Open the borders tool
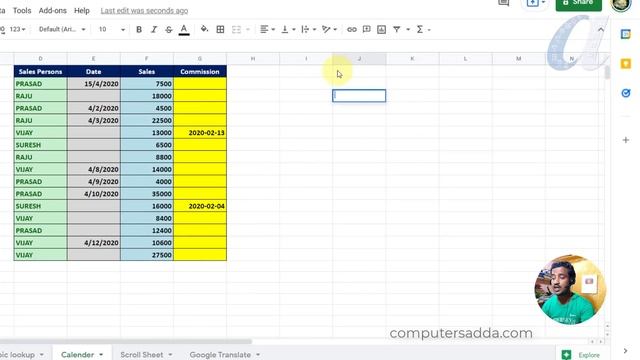The width and height of the screenshot is (640, 360). (220, 29)
